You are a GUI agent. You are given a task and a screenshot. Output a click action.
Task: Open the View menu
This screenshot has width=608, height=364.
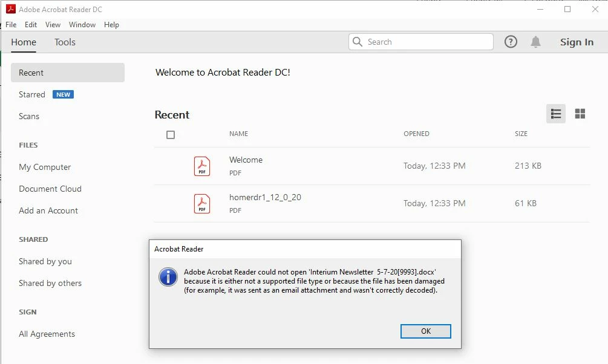tap(53, 25)
